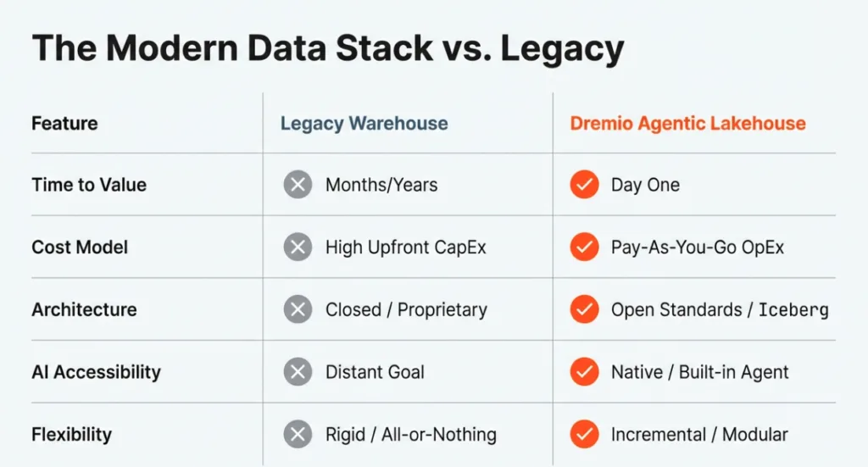
Task: Click the Day One text cell
Action: (x=645, y=185)
